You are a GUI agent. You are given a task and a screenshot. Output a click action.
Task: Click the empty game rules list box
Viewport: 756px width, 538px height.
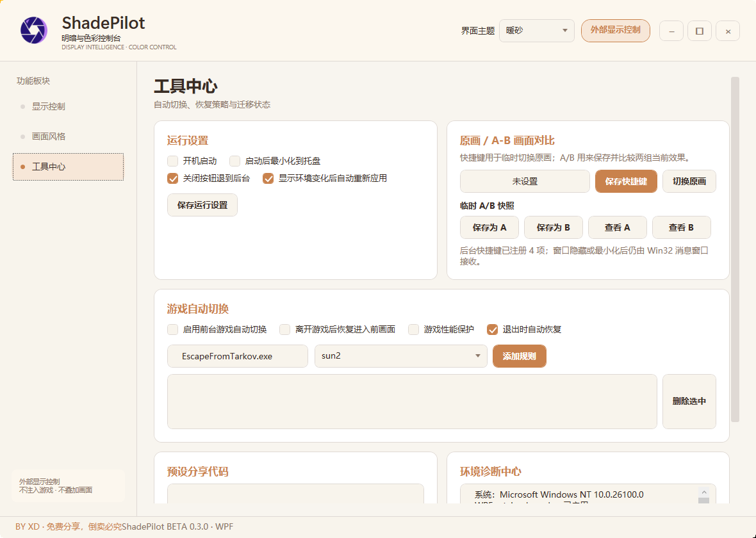[x=412, y=401]
